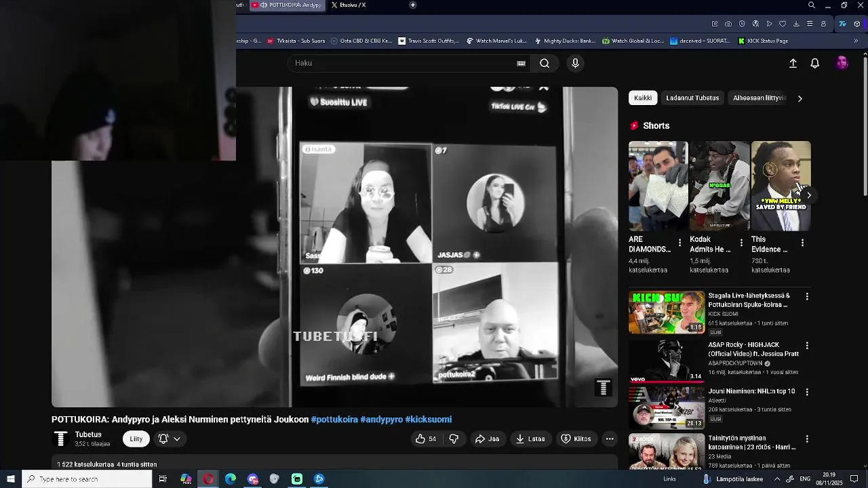Viewport: 868px width, 488px height.
Task: Click the YouTube search magnifier button
Action: point(545,63)
